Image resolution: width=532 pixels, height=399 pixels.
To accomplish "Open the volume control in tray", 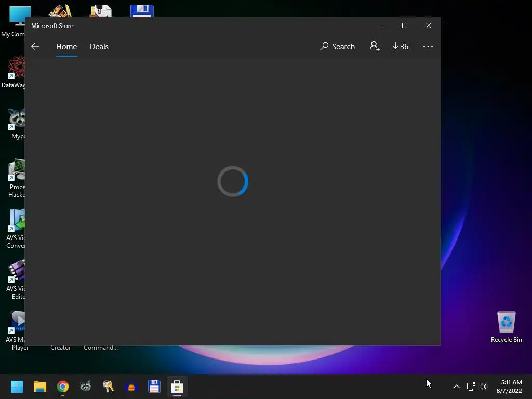I will pos(483,387).
